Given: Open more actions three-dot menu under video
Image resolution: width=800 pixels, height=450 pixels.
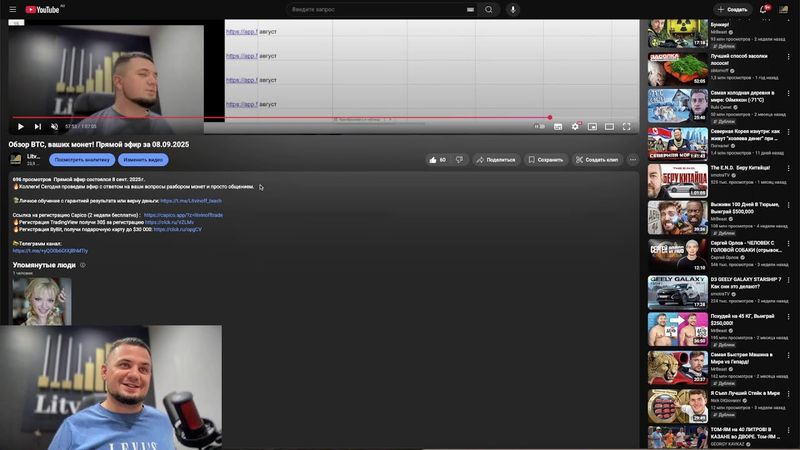Looking at the screenshot, I should pos(632,159).
